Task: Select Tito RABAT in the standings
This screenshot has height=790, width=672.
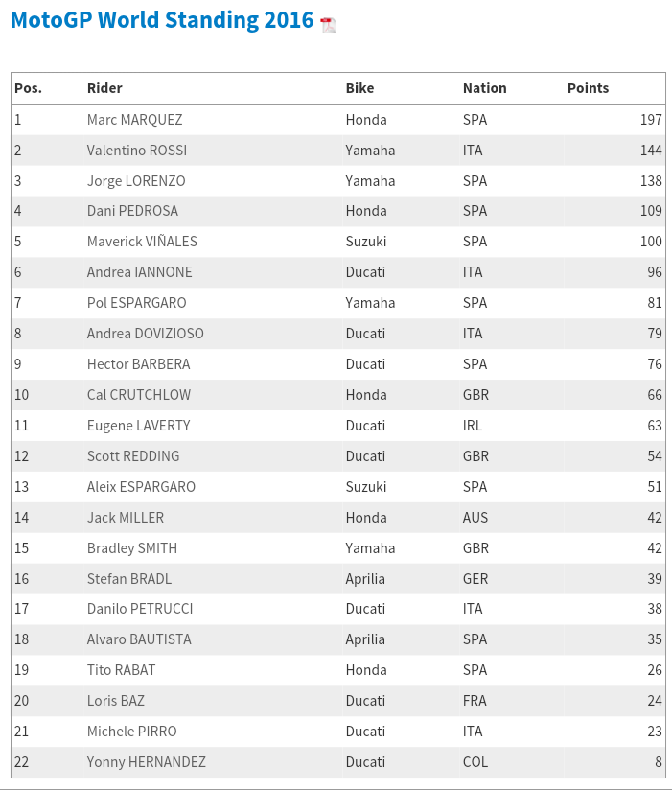Action: coord(121,670)
